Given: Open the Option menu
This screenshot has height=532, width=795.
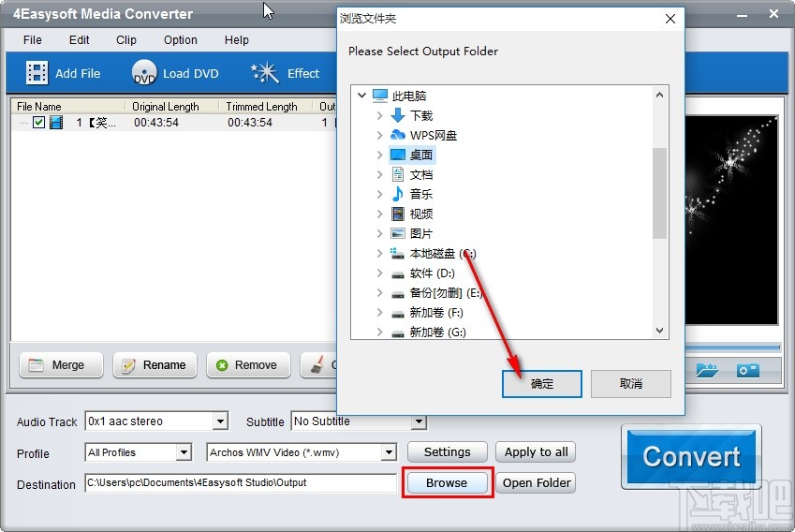Looking at the screenshot, I should pos(181,40).
